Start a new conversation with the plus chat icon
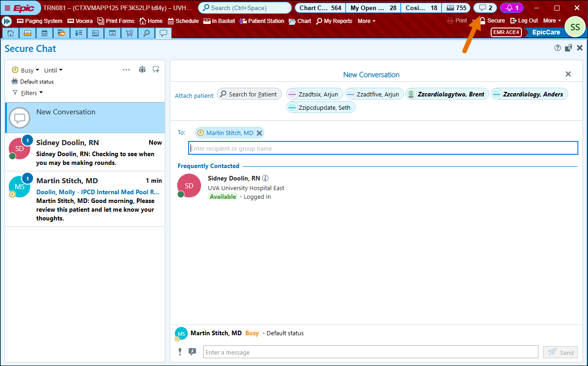Image resolution: width=588 pixels, height=366 pixels. click(156, 70)
